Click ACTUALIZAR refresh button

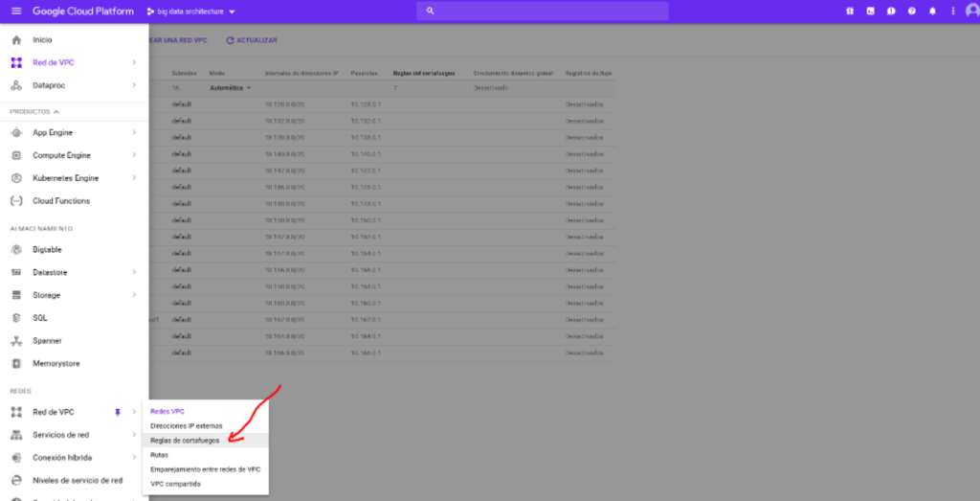point(252,40)
